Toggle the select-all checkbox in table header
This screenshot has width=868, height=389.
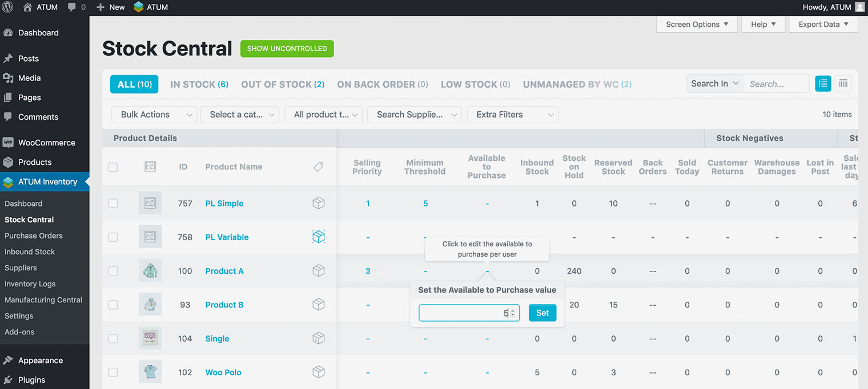(x=113, y=167)
